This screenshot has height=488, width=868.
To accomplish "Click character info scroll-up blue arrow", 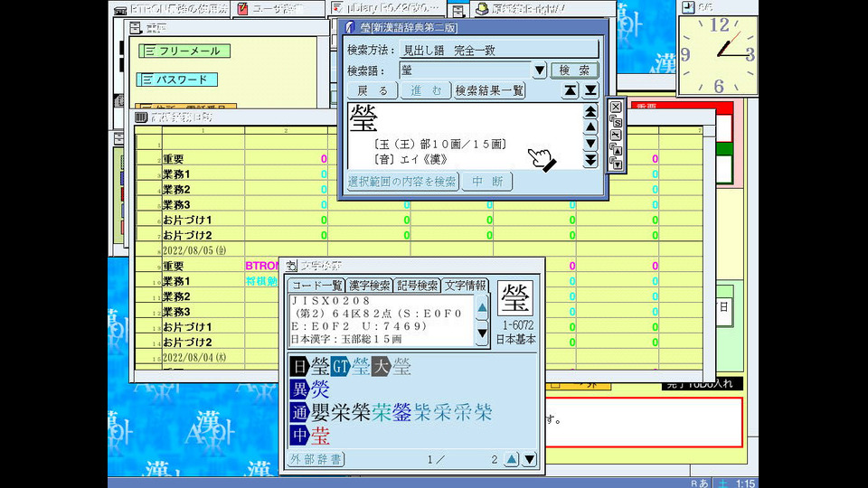I will tap(482, 308).
